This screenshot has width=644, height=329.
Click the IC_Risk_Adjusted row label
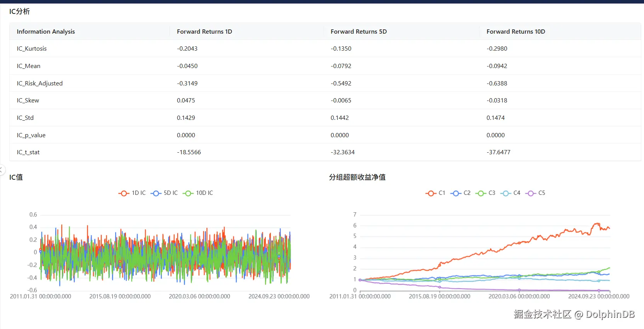point(39,84)
